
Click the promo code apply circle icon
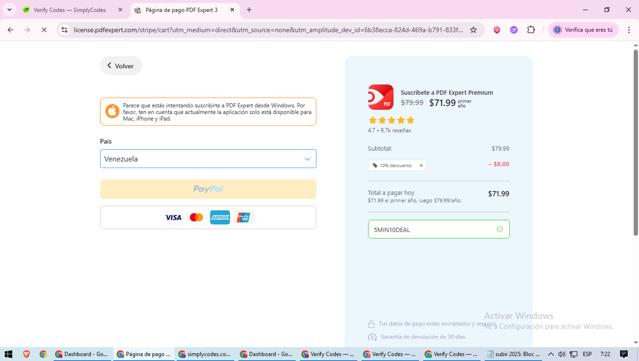(500, 229)
